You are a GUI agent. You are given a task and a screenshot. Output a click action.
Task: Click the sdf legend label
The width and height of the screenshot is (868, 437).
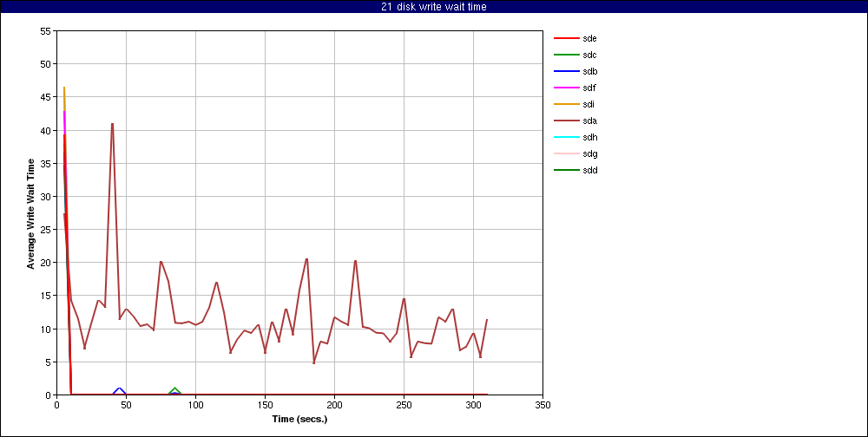[589, 88]
